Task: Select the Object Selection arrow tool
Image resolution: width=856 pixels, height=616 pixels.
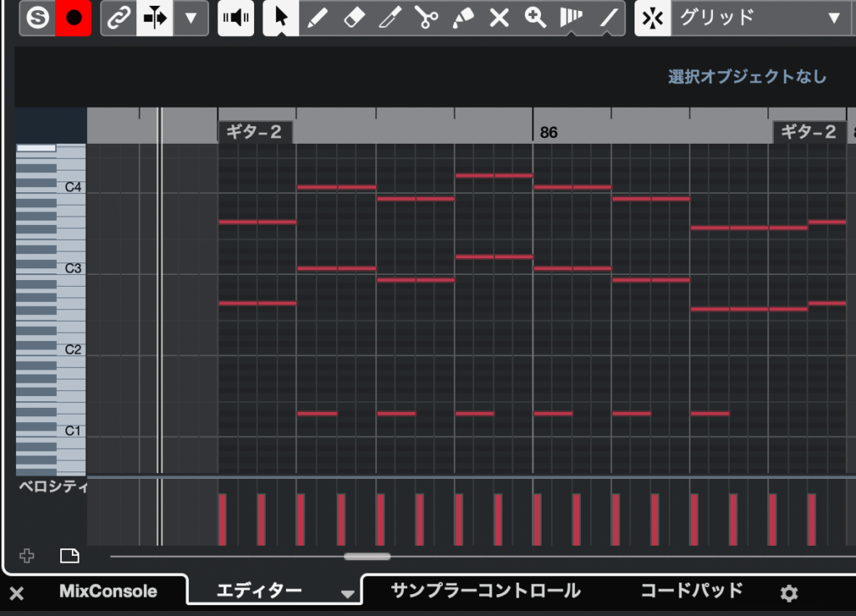Action: [x=281, y=18]
